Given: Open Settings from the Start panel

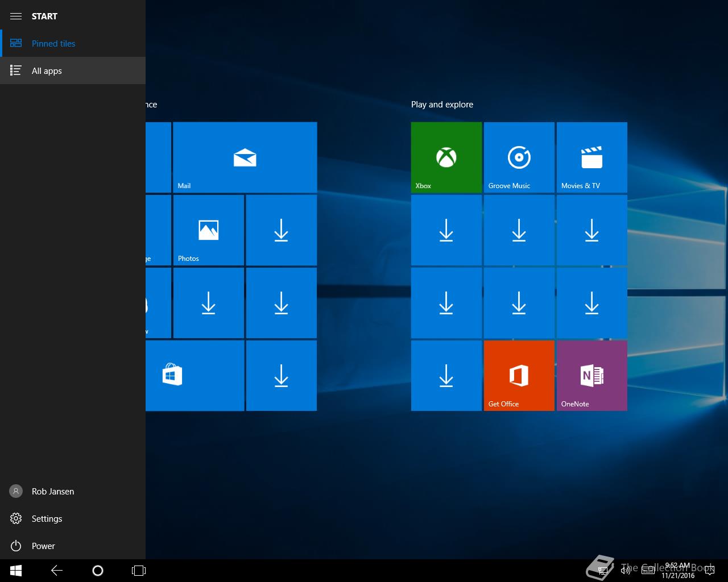Looking at the screenshot, I should 73,518.
